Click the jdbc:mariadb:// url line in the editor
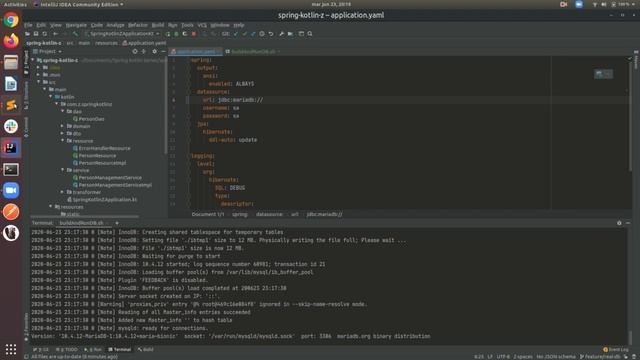The height and width of the screenshot is (360, 640). [x=233, y=100]
